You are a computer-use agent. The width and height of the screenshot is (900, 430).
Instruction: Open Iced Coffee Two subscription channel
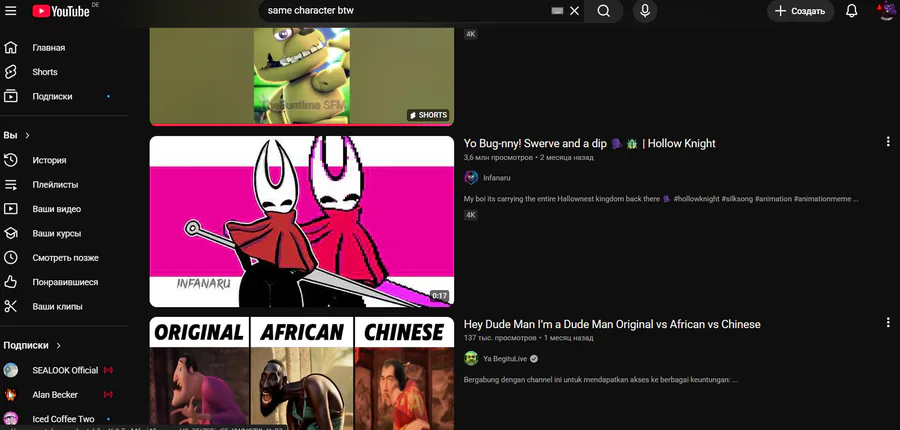64,419
